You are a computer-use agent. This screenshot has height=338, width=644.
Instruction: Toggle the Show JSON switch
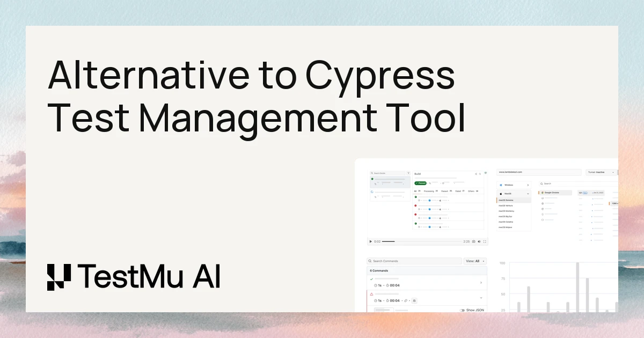[x=462, y=310]
